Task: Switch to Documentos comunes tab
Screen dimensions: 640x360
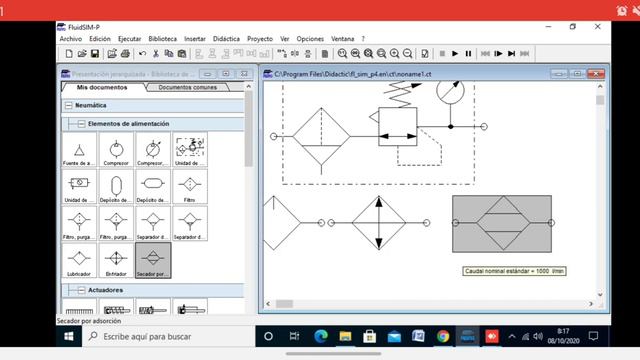Action: tap(188, 87)
